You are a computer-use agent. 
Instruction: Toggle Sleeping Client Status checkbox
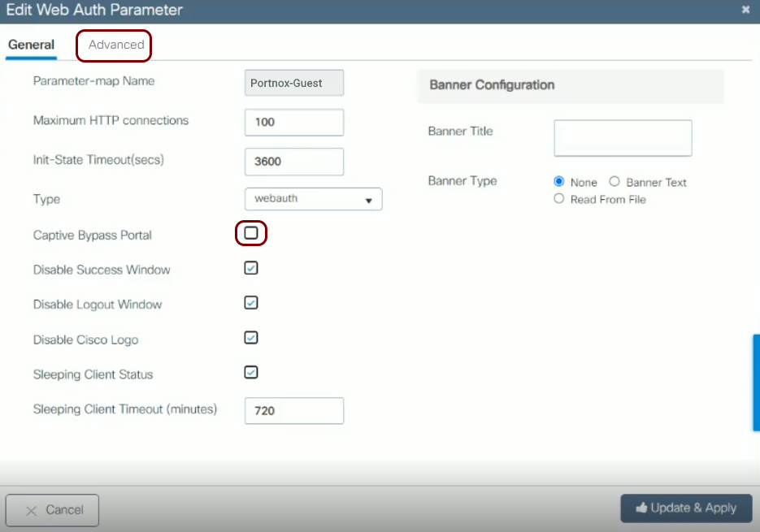251,373
